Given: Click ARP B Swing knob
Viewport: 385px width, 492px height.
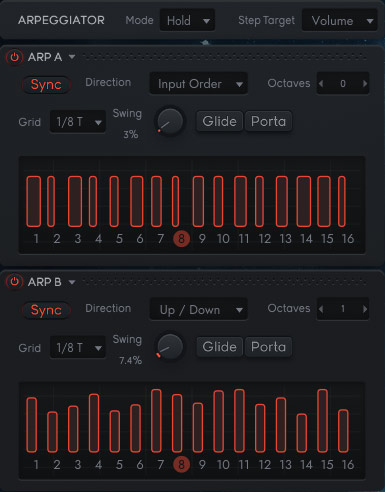Looking at the screenshot, I should (170, 347).
